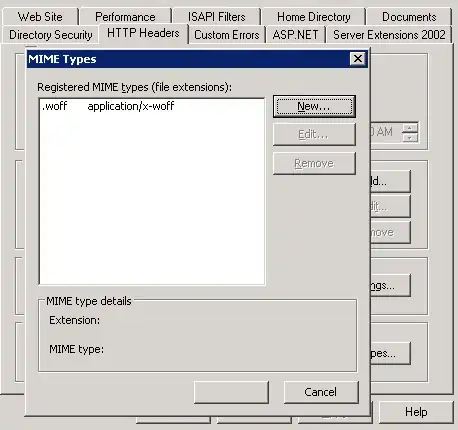
Task: Click the blank button beside Cancel
Action: point(231,392)
